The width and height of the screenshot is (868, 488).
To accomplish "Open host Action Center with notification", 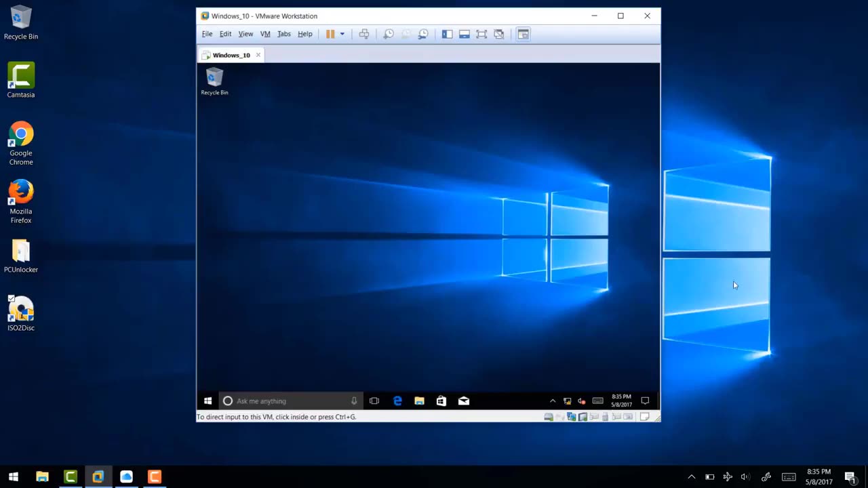I will (x=850, y=476).
